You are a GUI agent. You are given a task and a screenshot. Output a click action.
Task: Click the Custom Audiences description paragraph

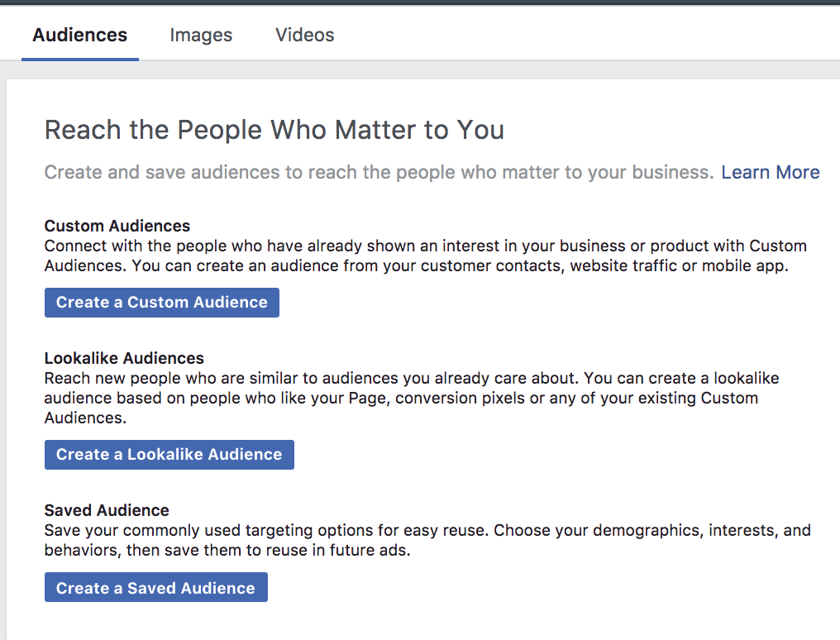click(x=425, y=256)
